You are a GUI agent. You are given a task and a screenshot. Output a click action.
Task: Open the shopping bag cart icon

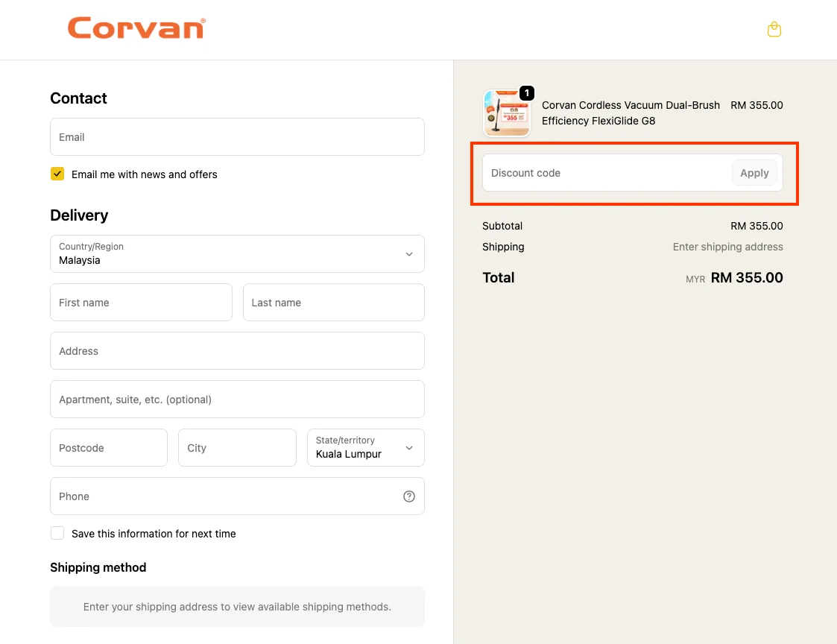coord(774,29)
